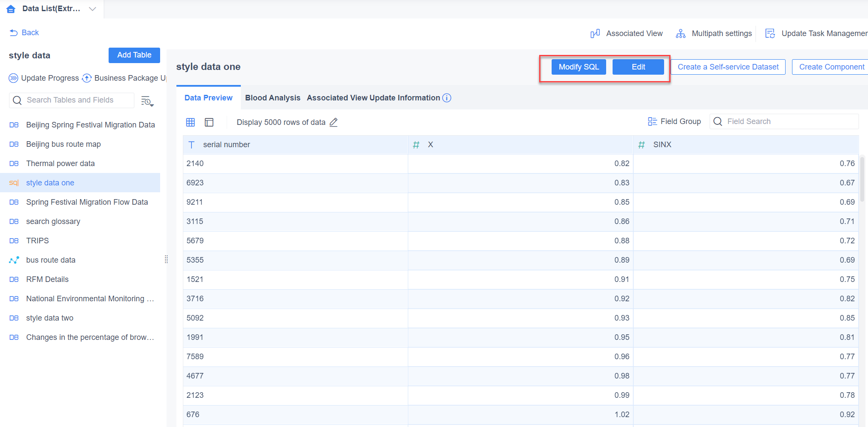Image resolution: width=868 pixels, height=427 pixels.
Task: Open Associated View
Action: [627, 33]
